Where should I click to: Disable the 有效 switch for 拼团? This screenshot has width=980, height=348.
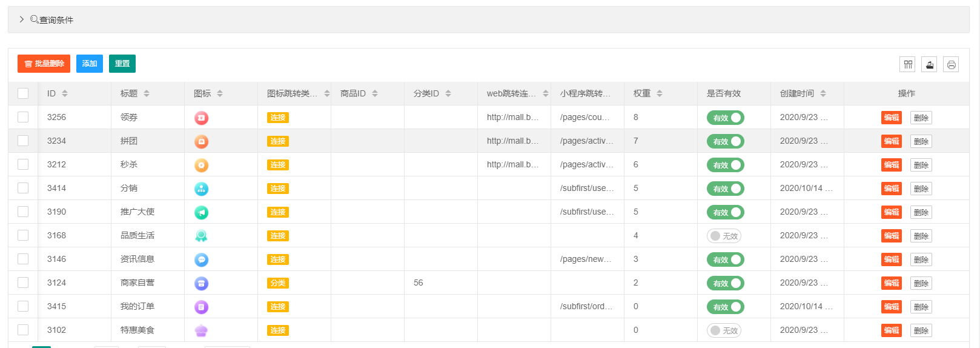[725, 141]
